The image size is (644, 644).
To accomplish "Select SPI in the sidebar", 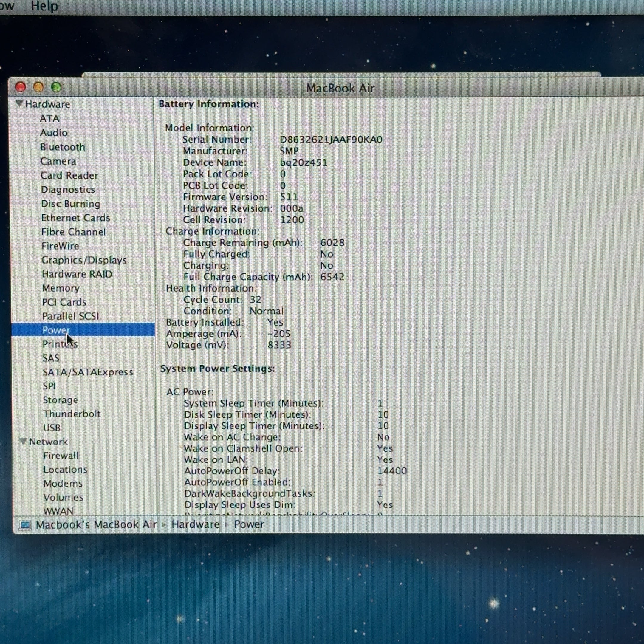I will click(49, 386).
